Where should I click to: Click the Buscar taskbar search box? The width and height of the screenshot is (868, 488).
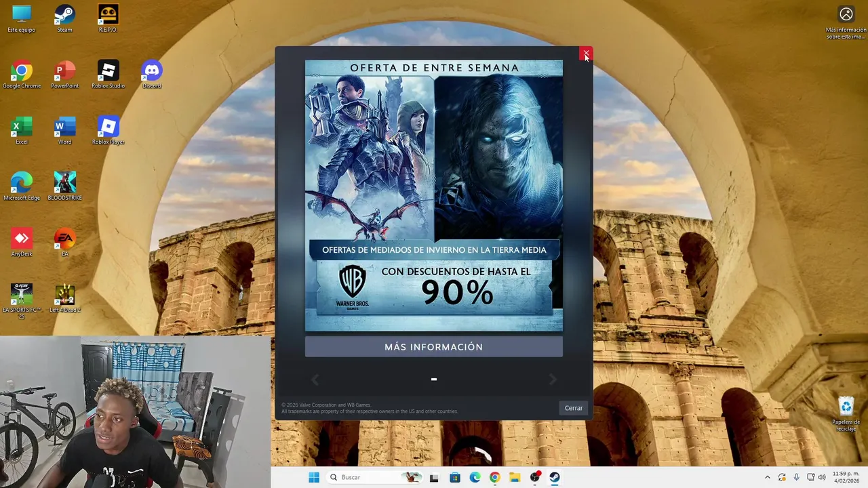pyautogui.click(x=374, y=477)
